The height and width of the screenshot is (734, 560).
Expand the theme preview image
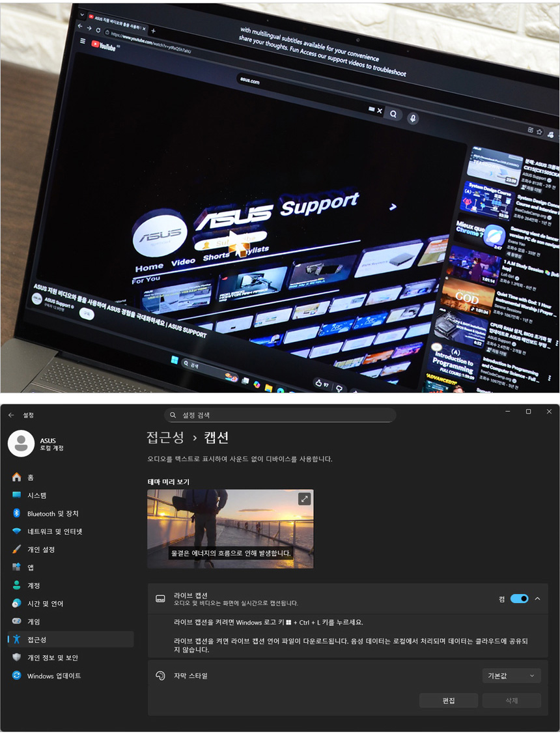coord(304,499)
